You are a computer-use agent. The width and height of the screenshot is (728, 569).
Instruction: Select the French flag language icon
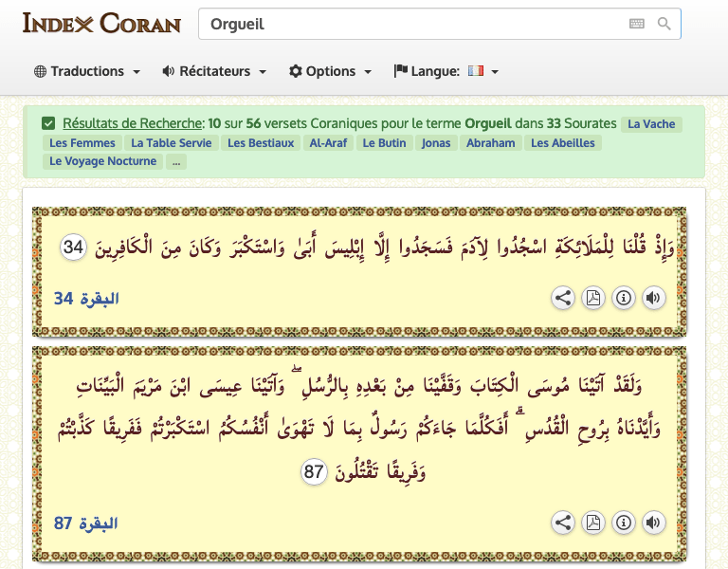(x=476, y=70)
